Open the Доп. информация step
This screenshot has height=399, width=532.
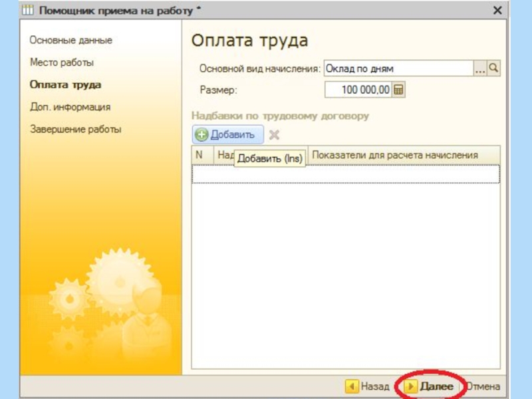70,106
